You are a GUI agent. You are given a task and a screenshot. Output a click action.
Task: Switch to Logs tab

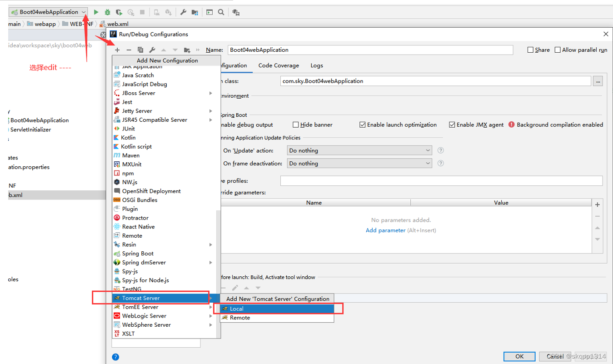point(317,65)
